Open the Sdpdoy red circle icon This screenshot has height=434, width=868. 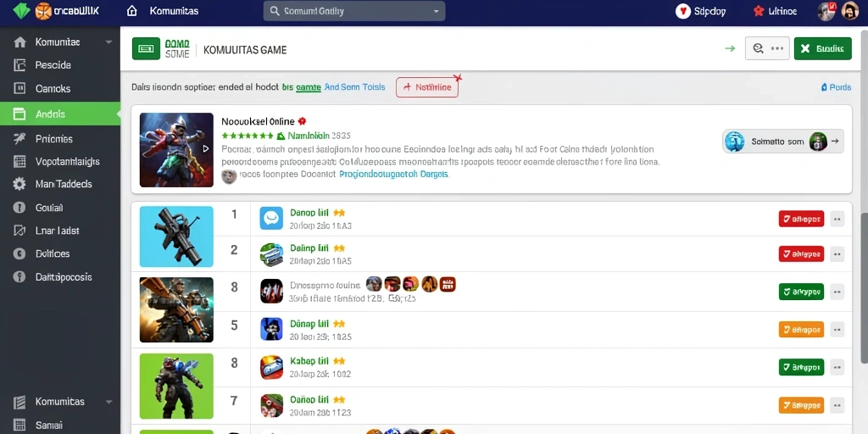[x=683, y=10]
